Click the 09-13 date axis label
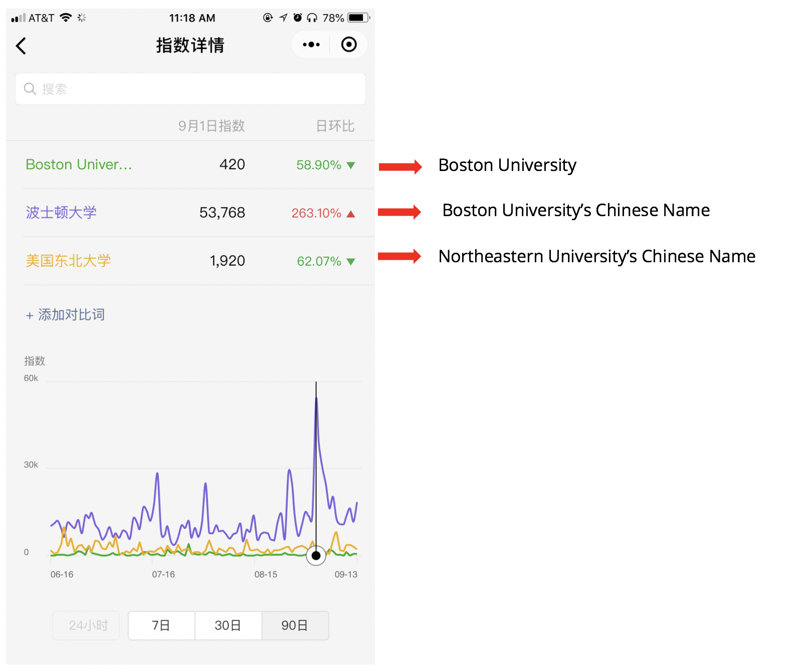 tap(346, 574)
